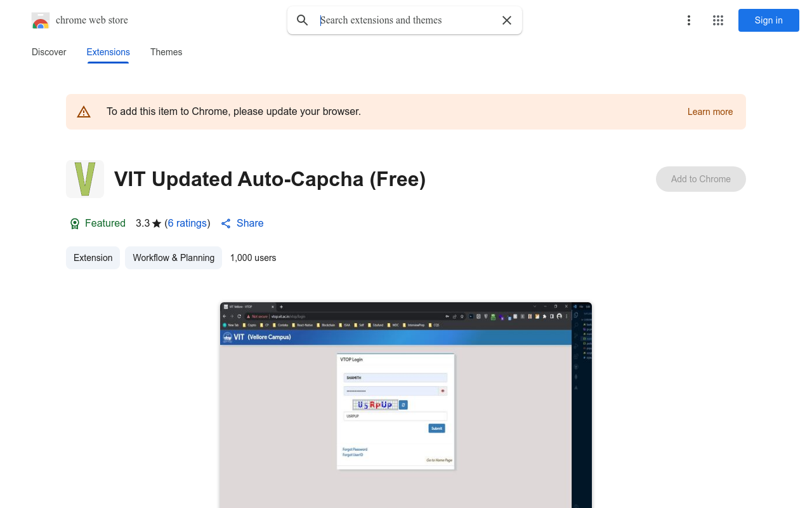Click the Share icon
812x508 pixels.
226,224
